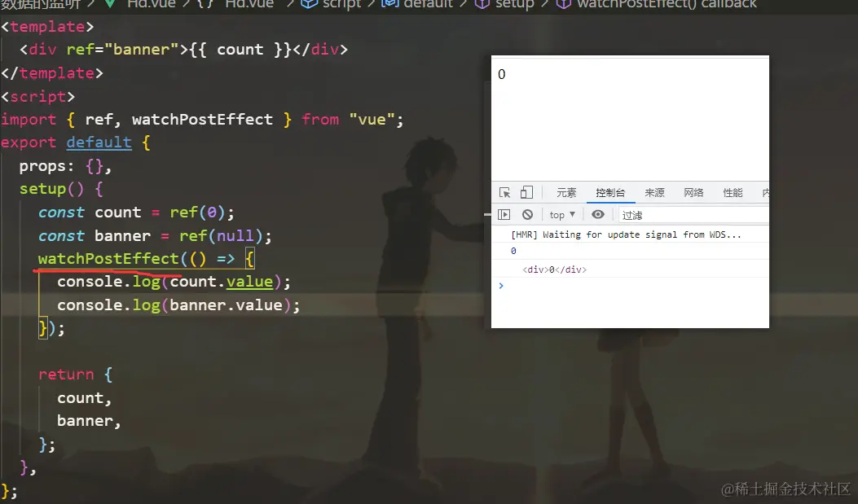This screenshot has height=504, width=858.
Task: Open the setup breadcrumb segment
Action: click(x=504, y=4)
